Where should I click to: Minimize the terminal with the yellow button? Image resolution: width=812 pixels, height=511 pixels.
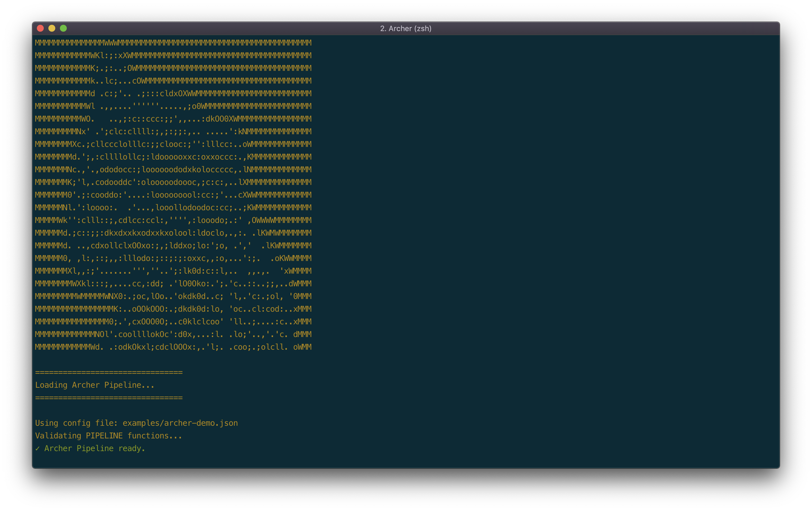[x=52, y=28]
